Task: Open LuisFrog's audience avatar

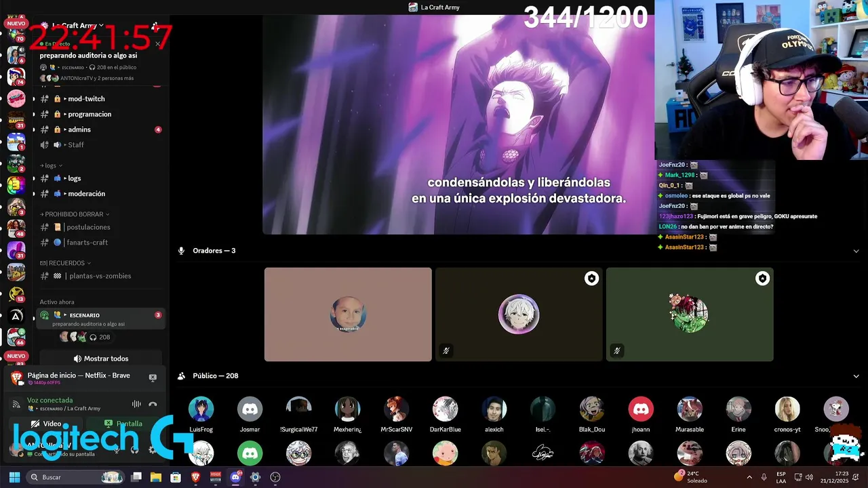Action: tap(201, 409)
